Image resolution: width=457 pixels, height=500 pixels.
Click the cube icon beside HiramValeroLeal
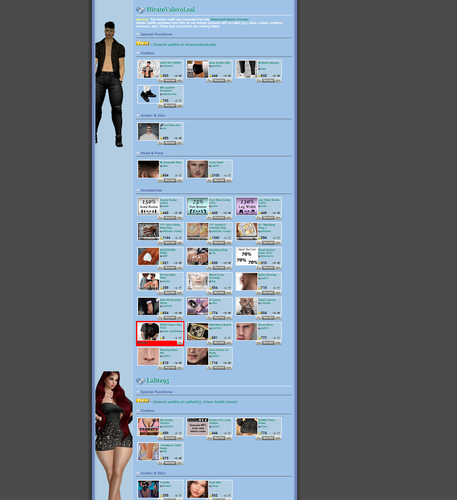140,10
